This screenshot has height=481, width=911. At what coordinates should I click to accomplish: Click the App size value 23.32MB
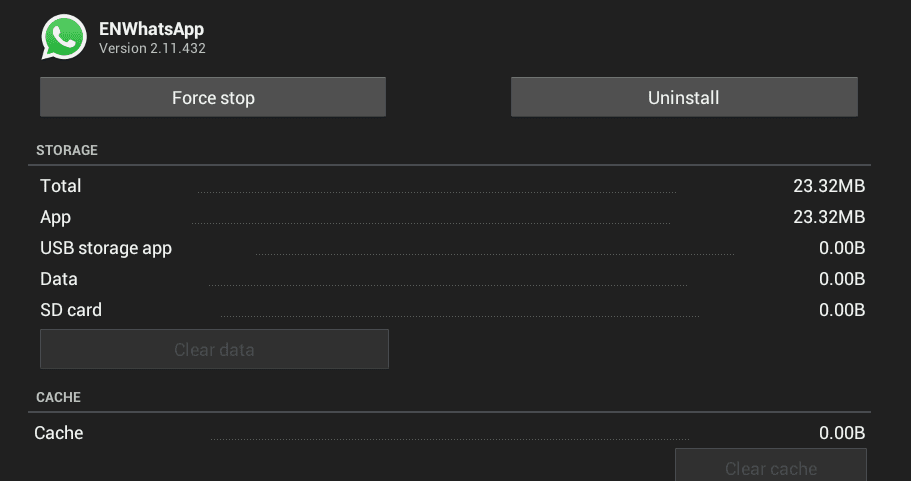pos(828,217)
